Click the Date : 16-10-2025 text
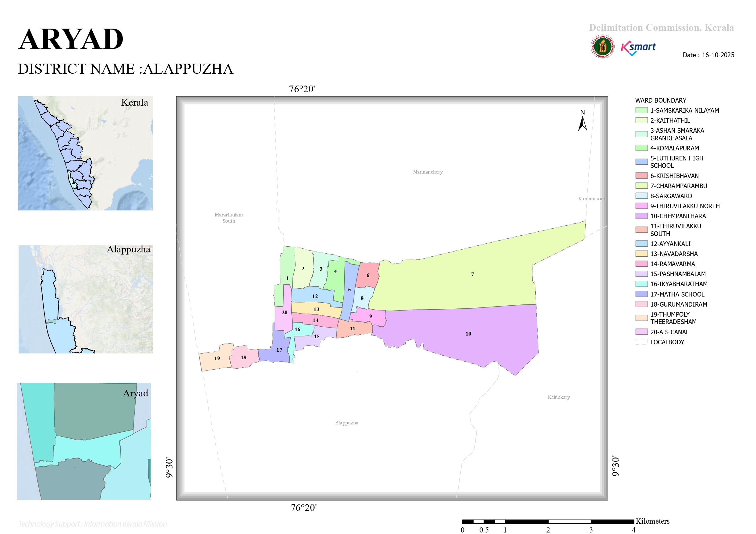The image size is (756, 534). [x=708, y=55]
